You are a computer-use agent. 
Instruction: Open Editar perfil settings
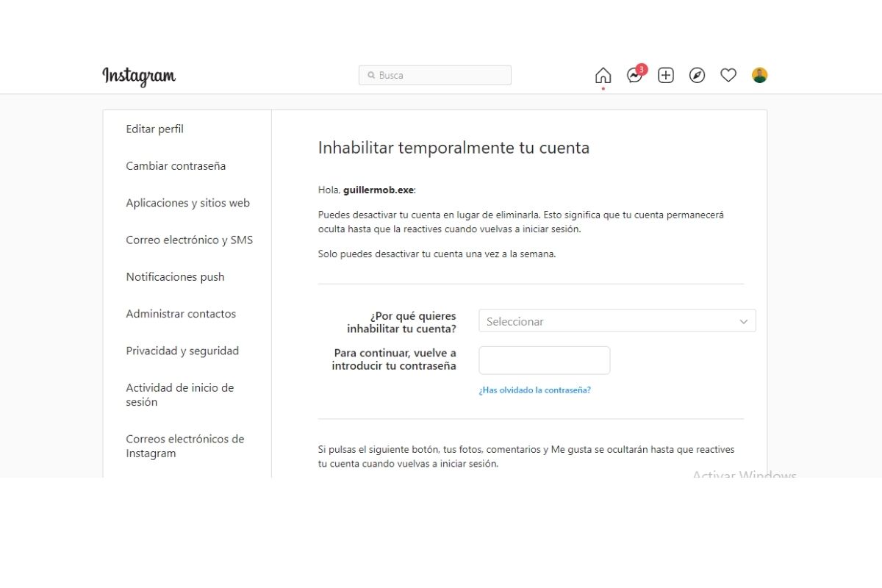(x=155, y=129)
